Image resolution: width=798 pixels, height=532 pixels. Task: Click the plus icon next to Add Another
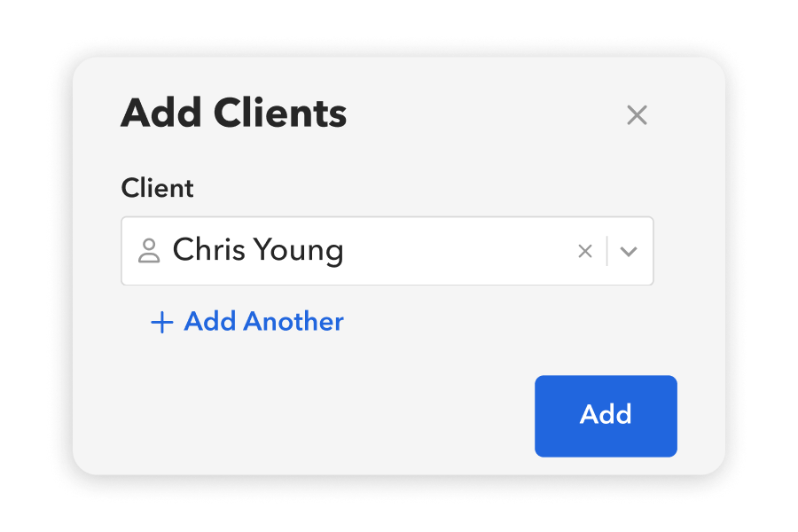[x=160, y=323]
